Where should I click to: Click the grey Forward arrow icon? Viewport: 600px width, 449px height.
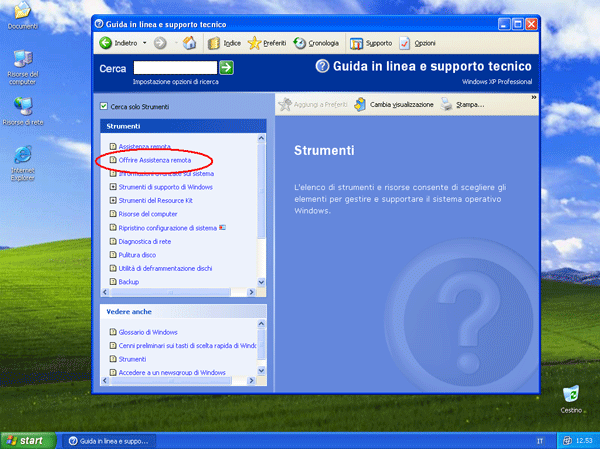point(160,43)
